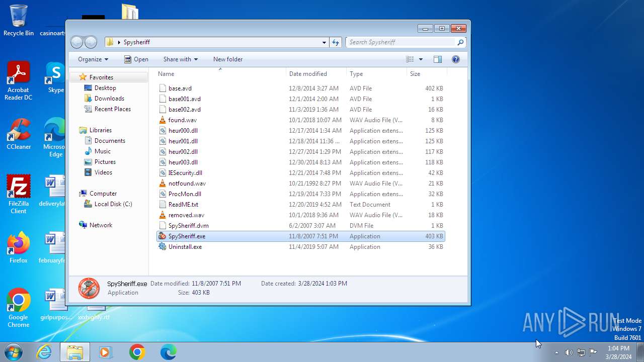Launch Internet Explorer from taskbar
The width and height of the screenshot is (644, 362).
coord(44,352)
